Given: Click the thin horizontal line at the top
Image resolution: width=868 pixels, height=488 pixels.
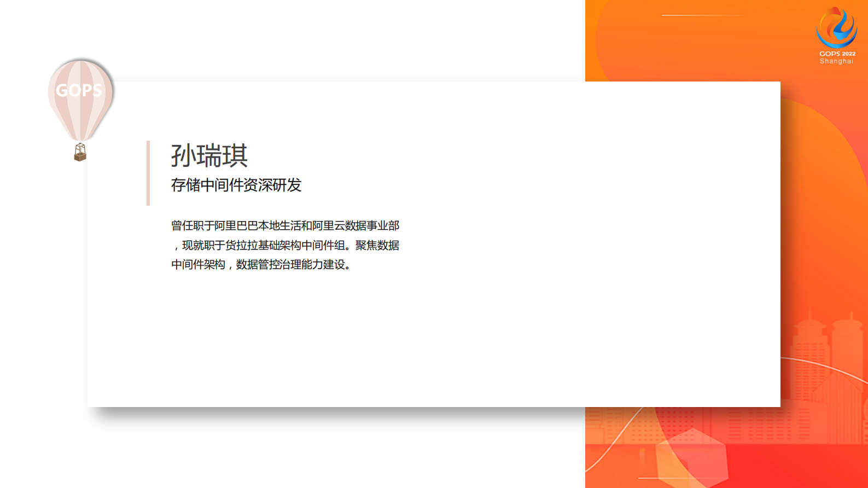Looking at the screenshot, I should pos(706,15).
